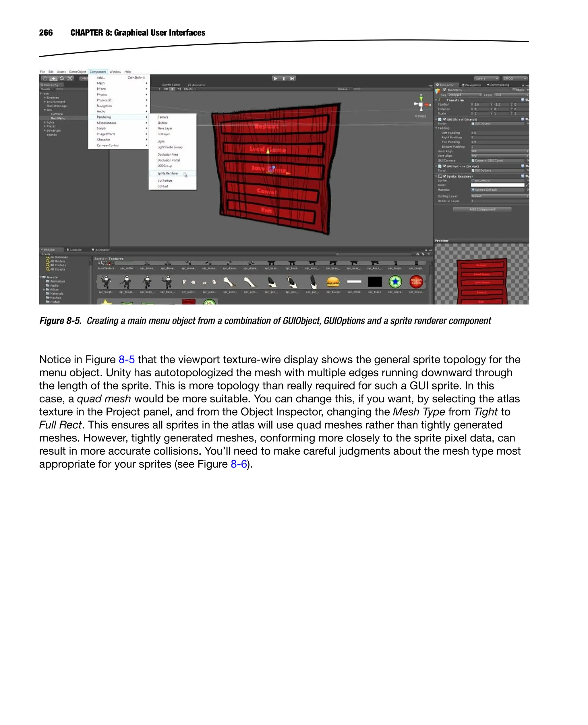588x725 pixels.
Task: Click the green star upgrade sprite thumbnail
Action: pyautogui.click(x=395, y=281)
